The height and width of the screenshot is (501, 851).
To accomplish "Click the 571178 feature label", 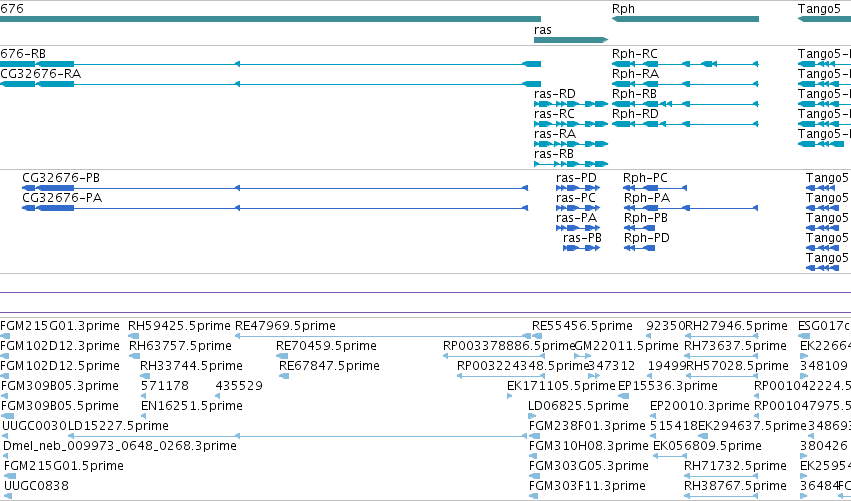I will coord(164,386).
